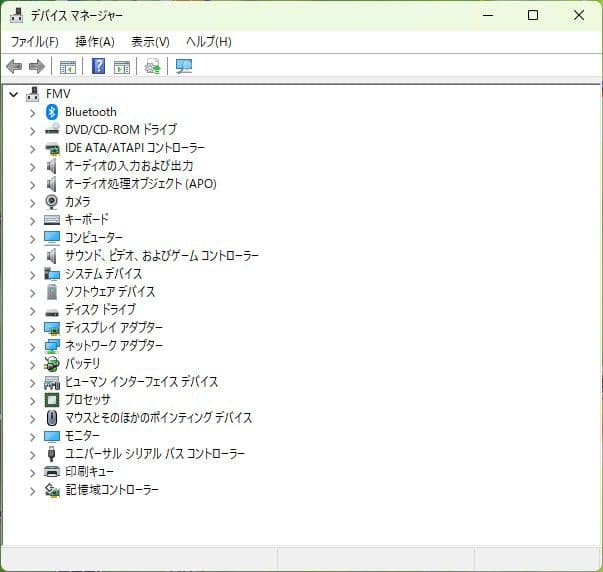Open the ファイル(F) menu
Image resolution: width=603 pixels, height=572 pixels.
(x=35, y=42)
